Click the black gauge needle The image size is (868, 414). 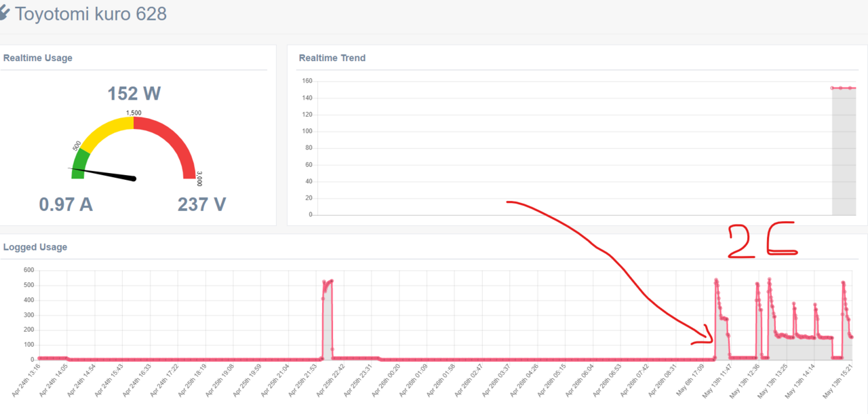coord(103,173)
